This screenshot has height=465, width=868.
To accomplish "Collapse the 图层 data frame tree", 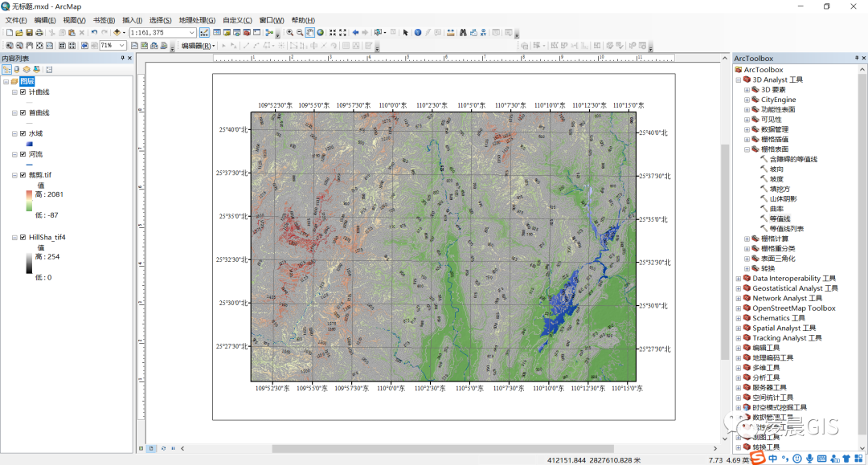I will 6,82.
